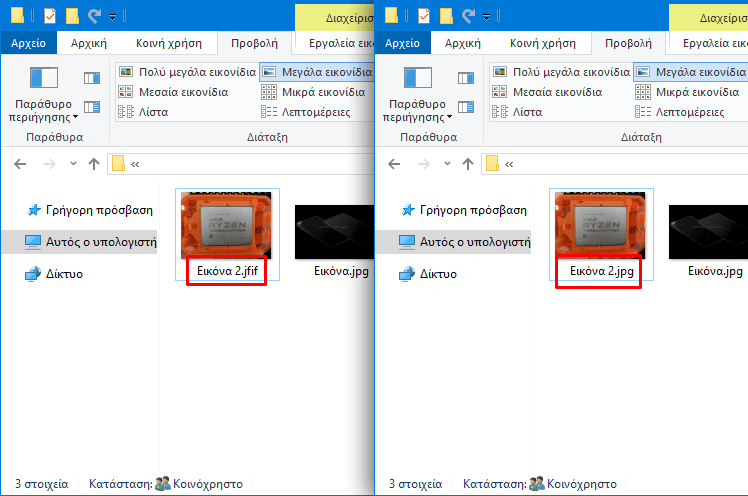Open Παράθυρο περιήγησης dropdown in right window
The width and height of the screenshot is (748, 496).
[x=417, y=94]
